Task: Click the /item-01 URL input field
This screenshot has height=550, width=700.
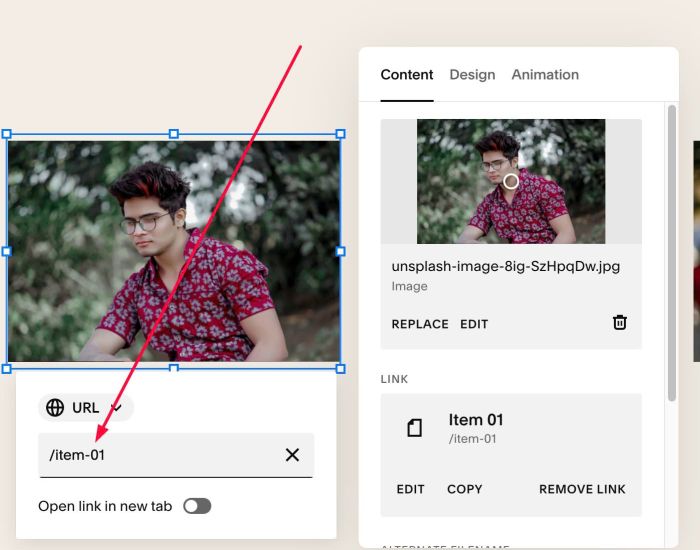Action: pos(176,455)
